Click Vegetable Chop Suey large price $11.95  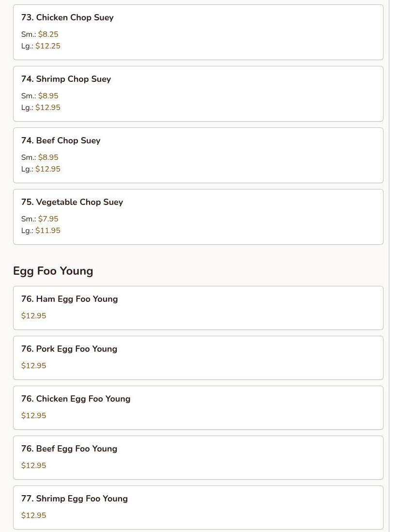47,231
